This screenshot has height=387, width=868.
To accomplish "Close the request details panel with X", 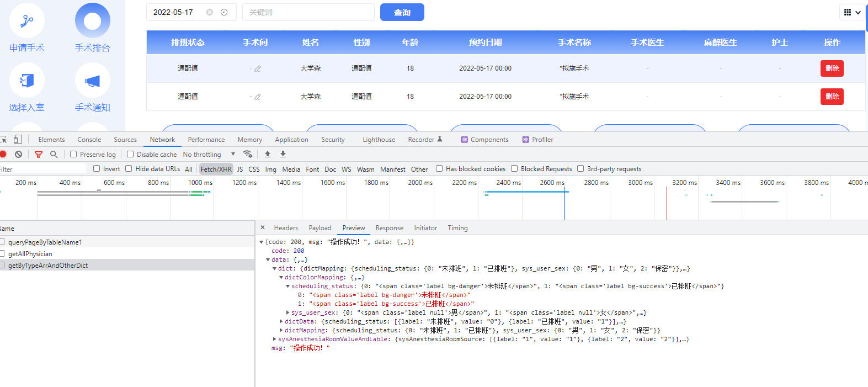I will coord(263,227).
